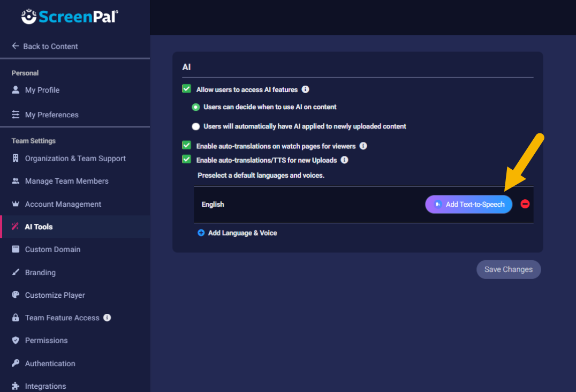The image size is (576, 392).
Task: Click the Add Language & Voice link
Action: click(x=242, y=233)
